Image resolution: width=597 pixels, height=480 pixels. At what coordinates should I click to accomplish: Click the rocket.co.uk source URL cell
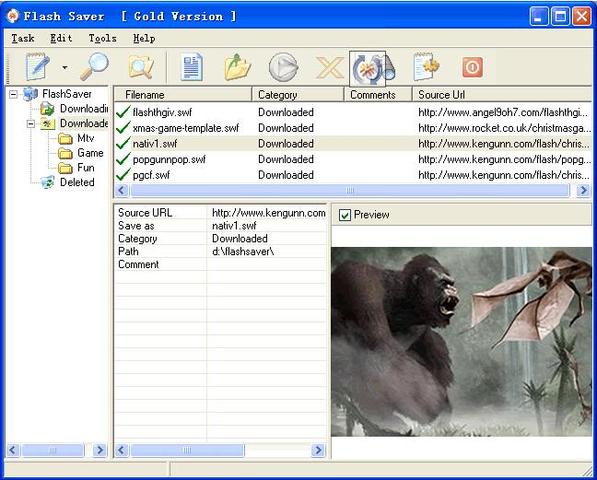click(504, 128)
